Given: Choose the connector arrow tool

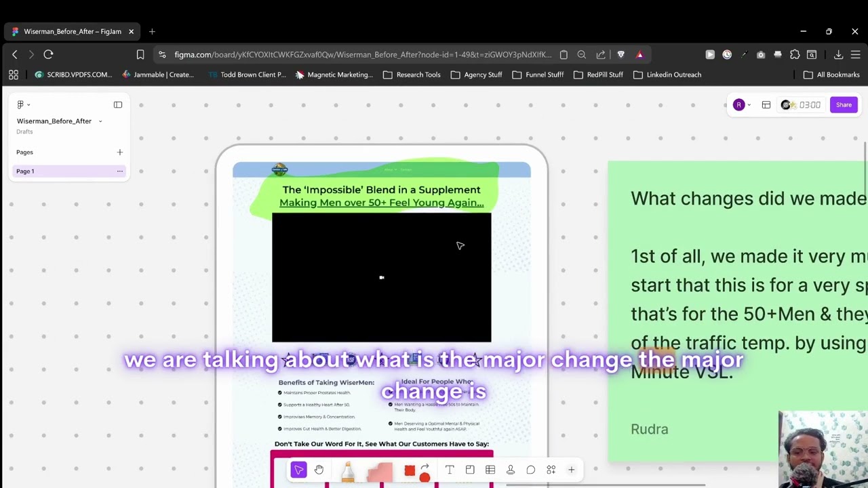Looking at the screenshot, I should (x=425, y=468).
